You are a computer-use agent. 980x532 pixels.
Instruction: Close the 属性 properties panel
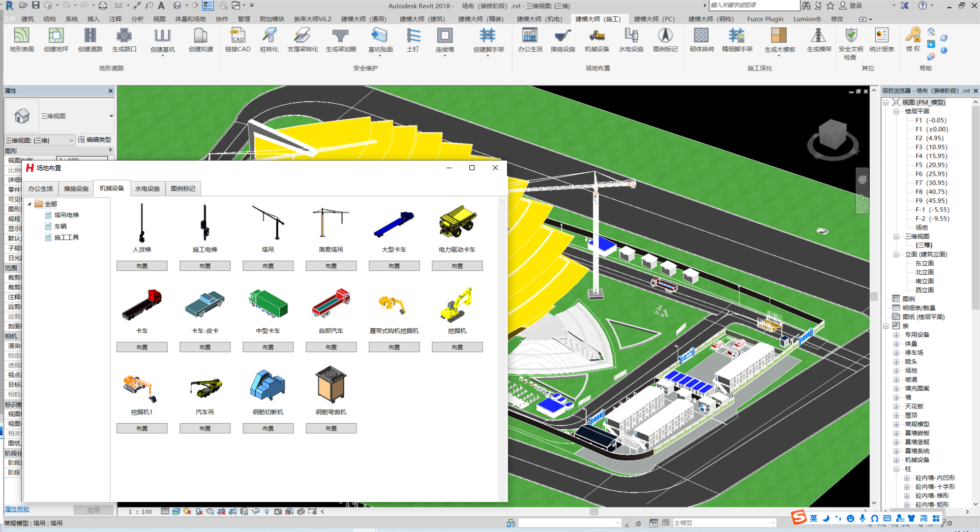[110, 90]
